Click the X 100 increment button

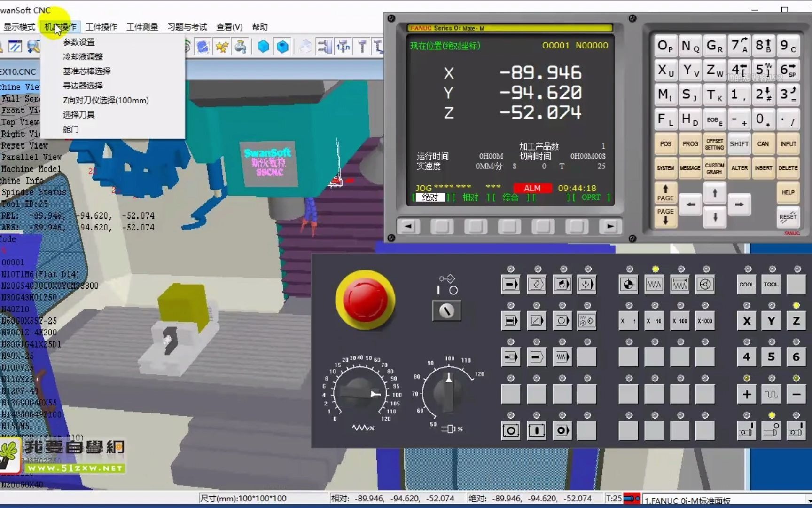coord(679,321)
